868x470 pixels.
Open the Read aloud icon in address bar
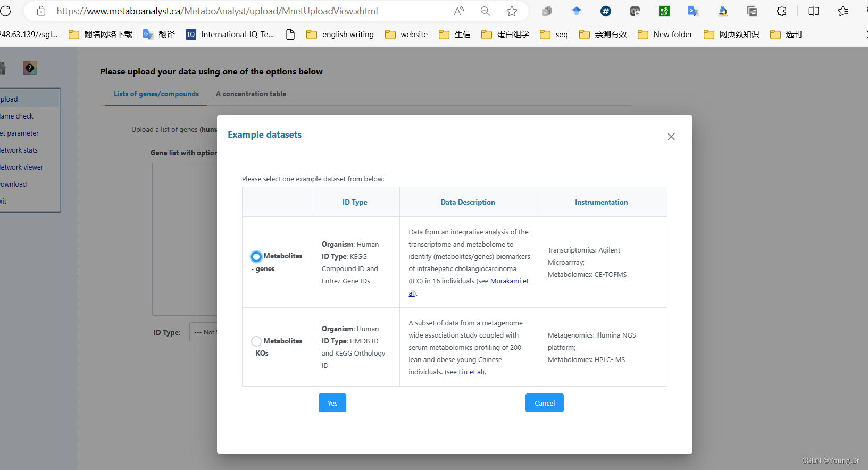459,11
